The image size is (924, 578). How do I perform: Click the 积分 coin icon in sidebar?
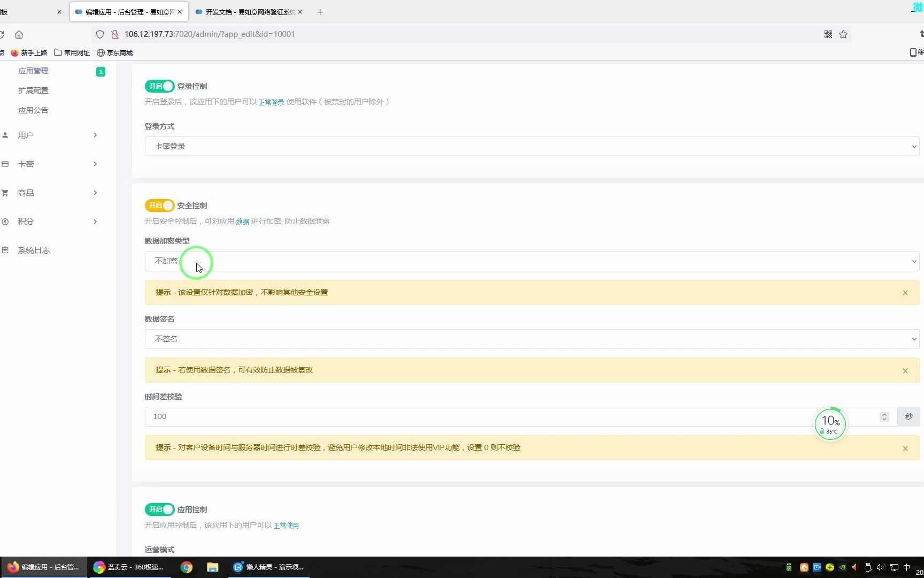(x=5, y=222)
